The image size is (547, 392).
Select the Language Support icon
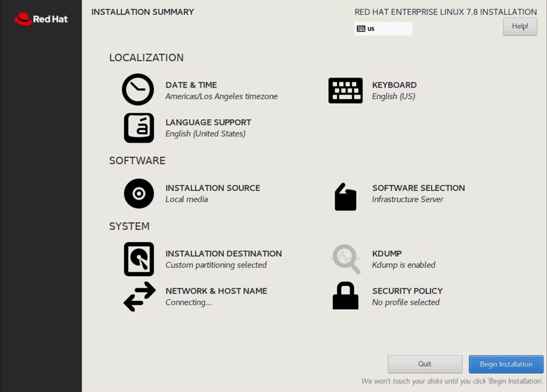click(x=138, y=127)
